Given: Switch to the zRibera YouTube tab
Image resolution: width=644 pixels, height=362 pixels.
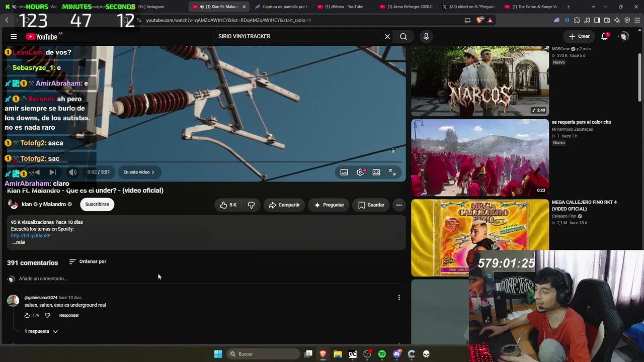Looking at the screenshot, I should (x=344, y=7).
